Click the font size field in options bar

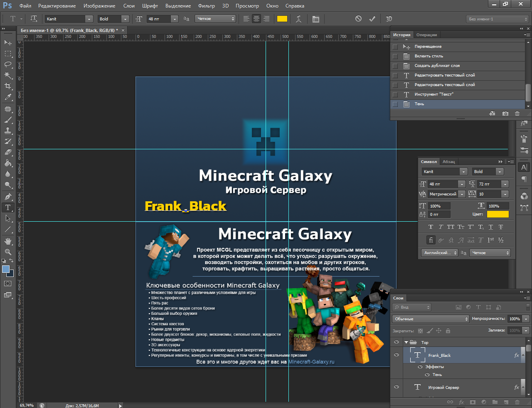(x=159, y=19)
